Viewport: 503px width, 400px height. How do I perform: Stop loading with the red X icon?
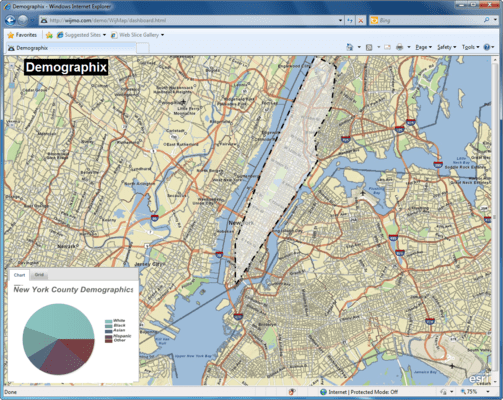point(361,20)
